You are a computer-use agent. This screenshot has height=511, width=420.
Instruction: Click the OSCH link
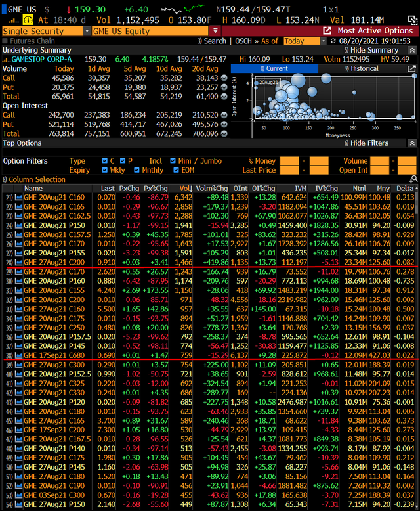pyautogui.click(x=243, y=41)
